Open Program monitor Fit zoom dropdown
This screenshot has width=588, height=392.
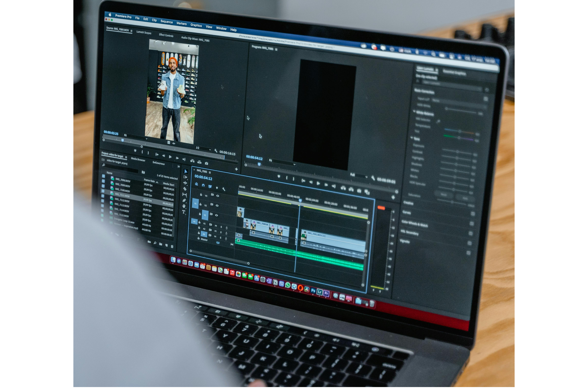pos(282,162)
